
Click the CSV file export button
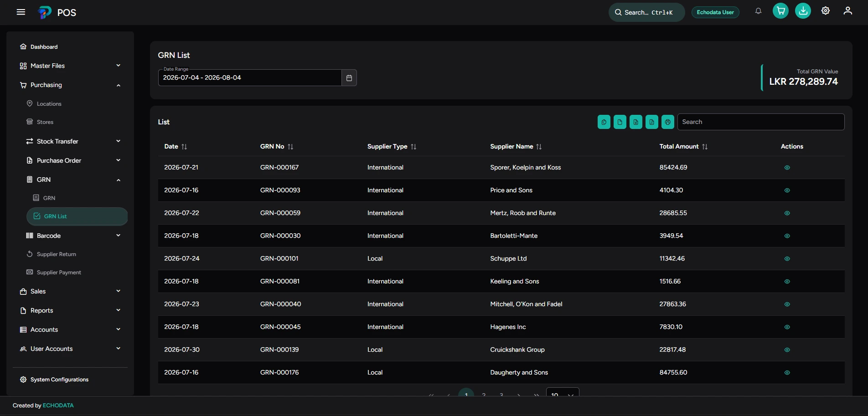(620, 122)
